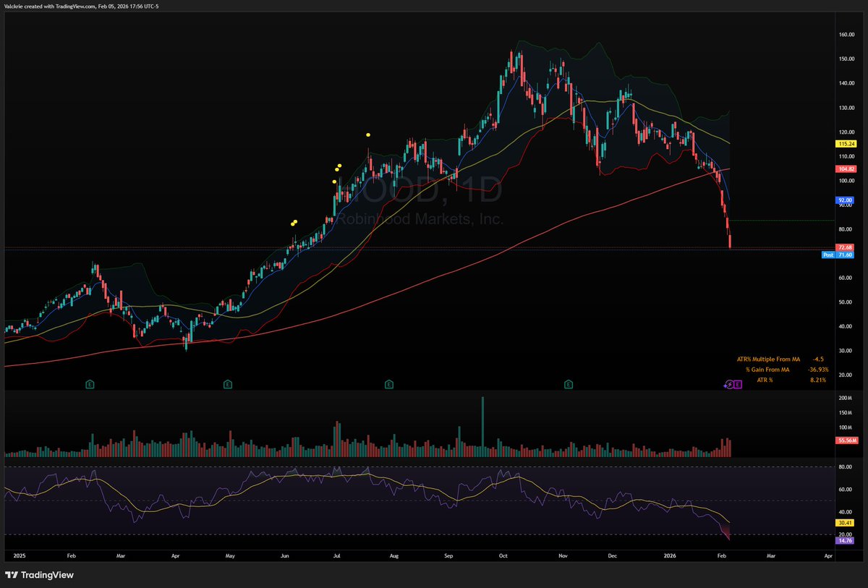Click the '-36.93%' gain value
Image resolution: width=868 pixels, height=588 pixels.
818,369
